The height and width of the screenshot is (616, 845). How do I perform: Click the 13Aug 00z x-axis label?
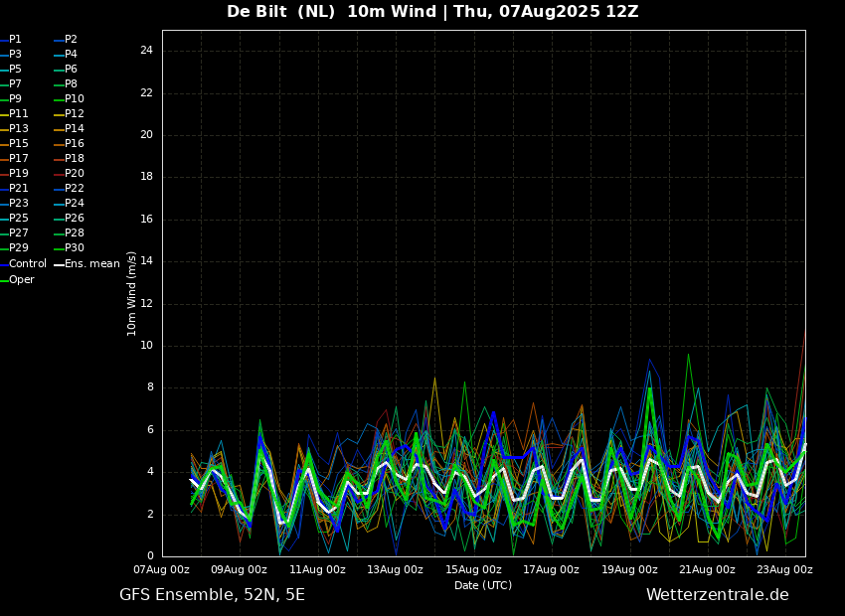(x=395, y=569)
